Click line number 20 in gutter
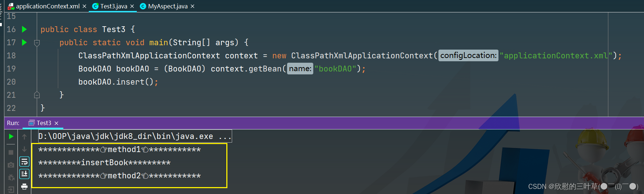The image size is (644, 194). [x=11, y=82]
